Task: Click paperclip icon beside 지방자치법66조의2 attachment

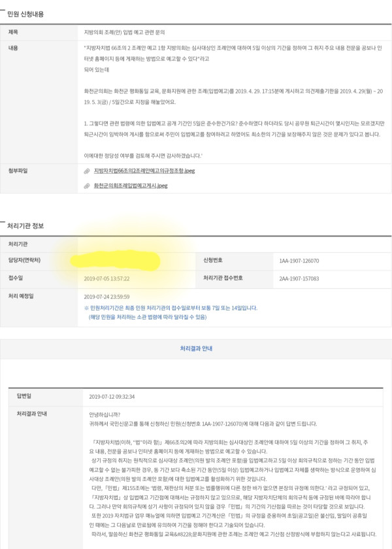Action: (87, 171)
